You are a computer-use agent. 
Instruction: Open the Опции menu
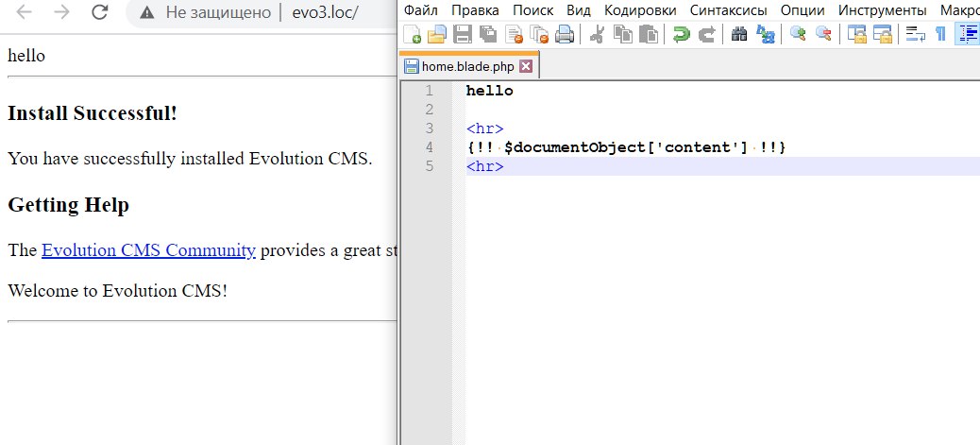(803, 10)
